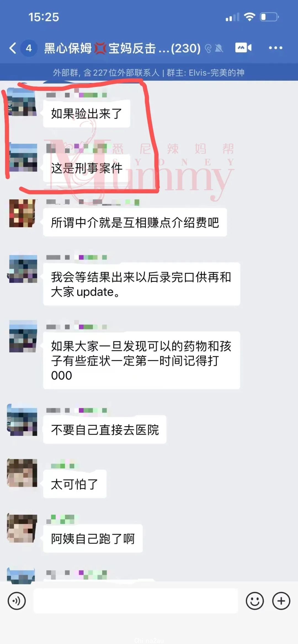Open the three-dot more options menu

(275, 48)
